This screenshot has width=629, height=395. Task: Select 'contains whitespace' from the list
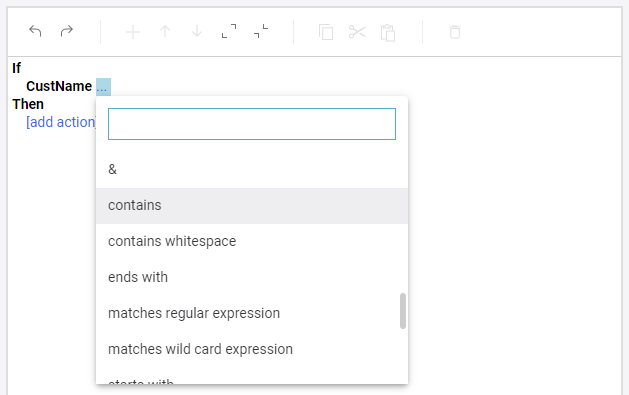click(252, 242)
